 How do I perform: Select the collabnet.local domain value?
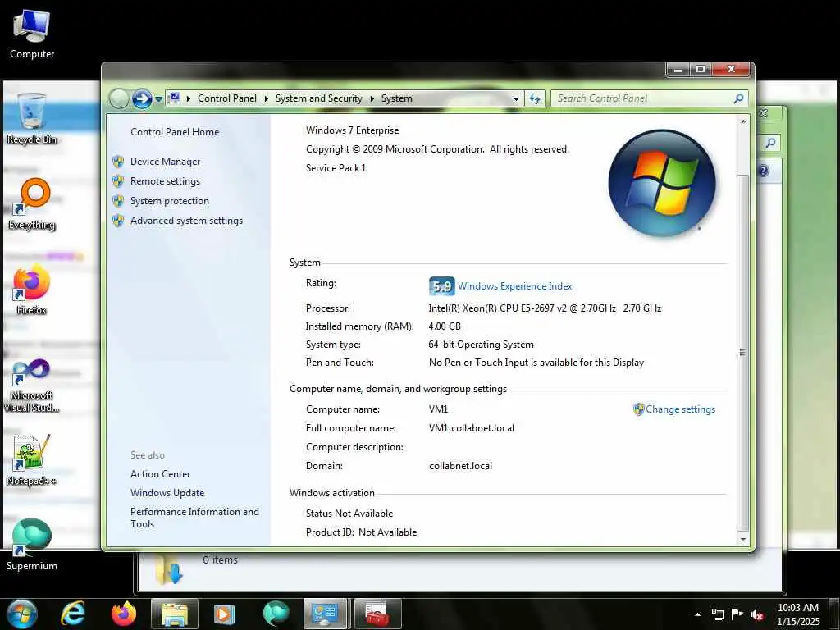(460, 466)
